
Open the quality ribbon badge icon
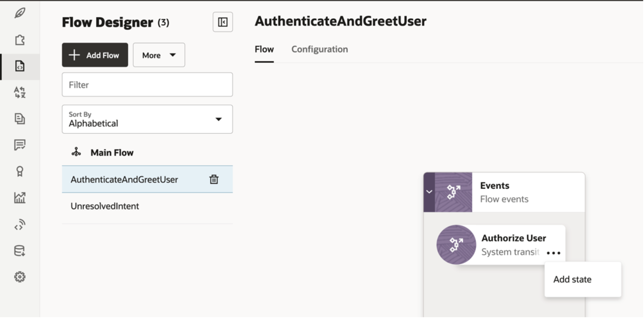pos(20,171)
